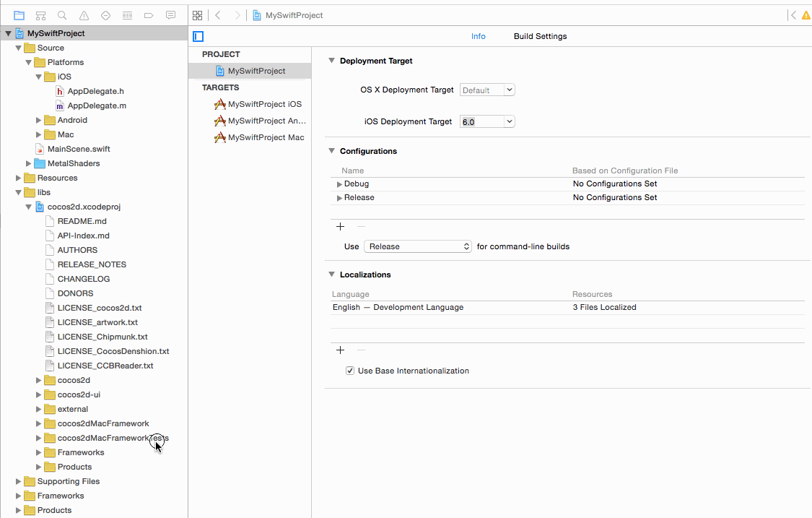
Task: Switch to the Build Settings tab
Action: [540, 36]
